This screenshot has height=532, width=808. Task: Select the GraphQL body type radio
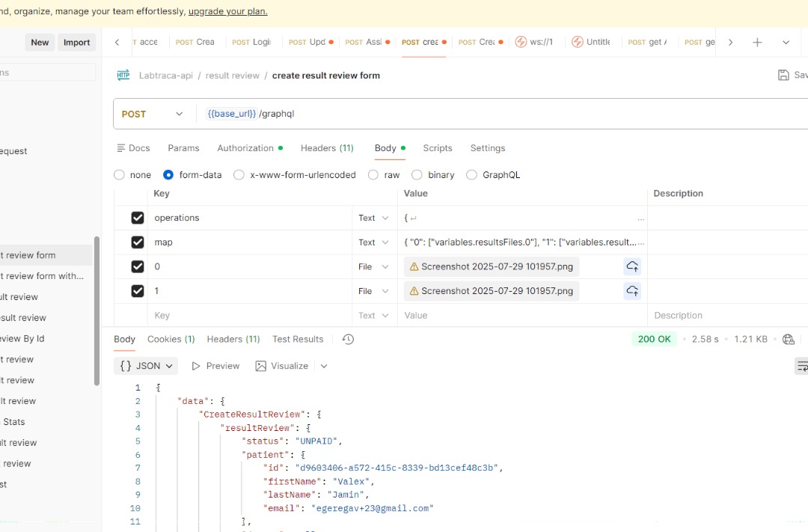click(471, 175)
